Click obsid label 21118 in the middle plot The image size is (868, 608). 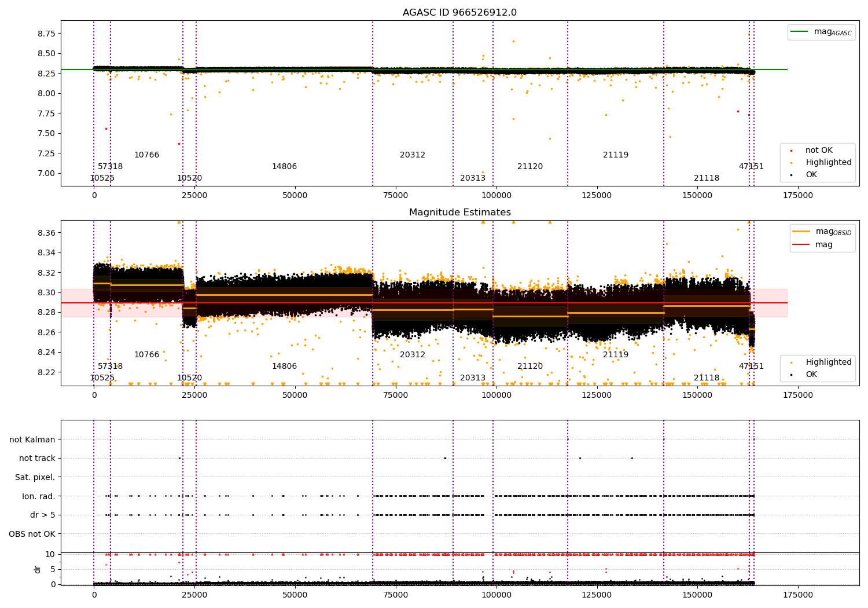click(x=707, y=378)
